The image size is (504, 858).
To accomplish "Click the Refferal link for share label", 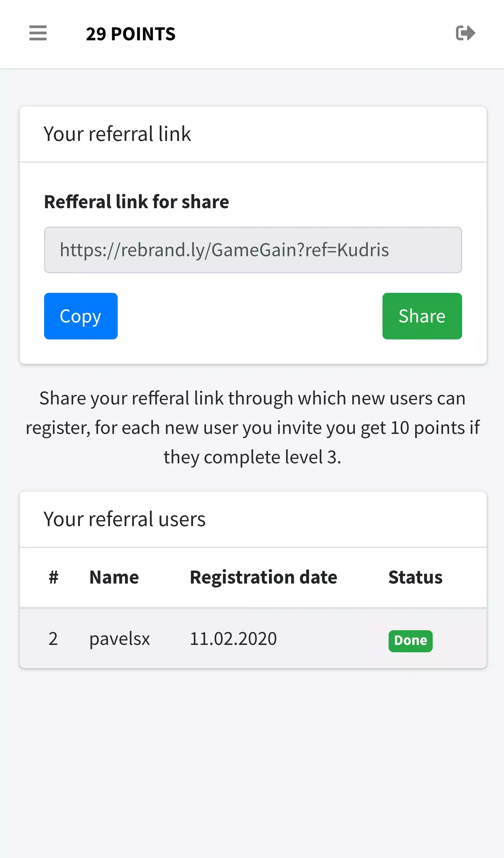I will coord(137,202).
